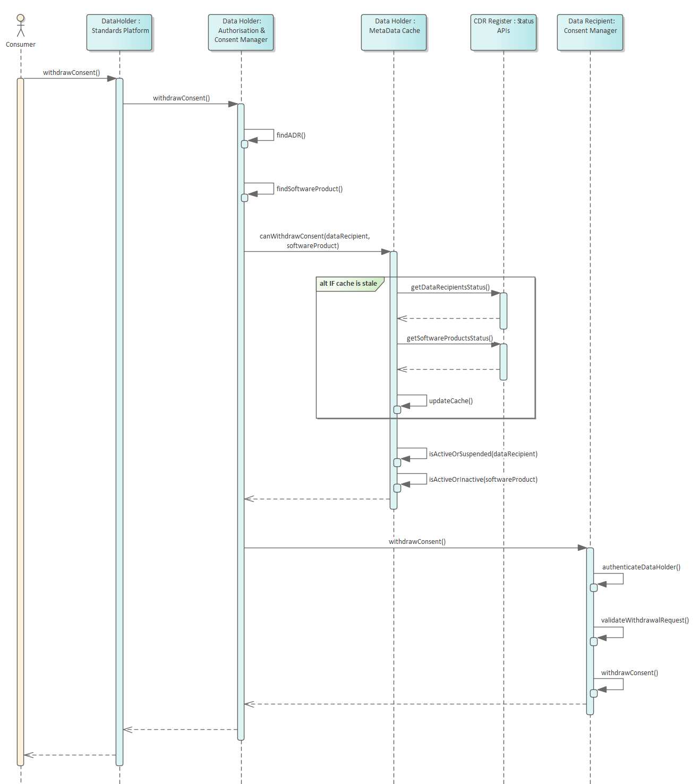Click the Data Recipient: Consent Manager header
Screen dimensions: 700x784
(590, 31)
